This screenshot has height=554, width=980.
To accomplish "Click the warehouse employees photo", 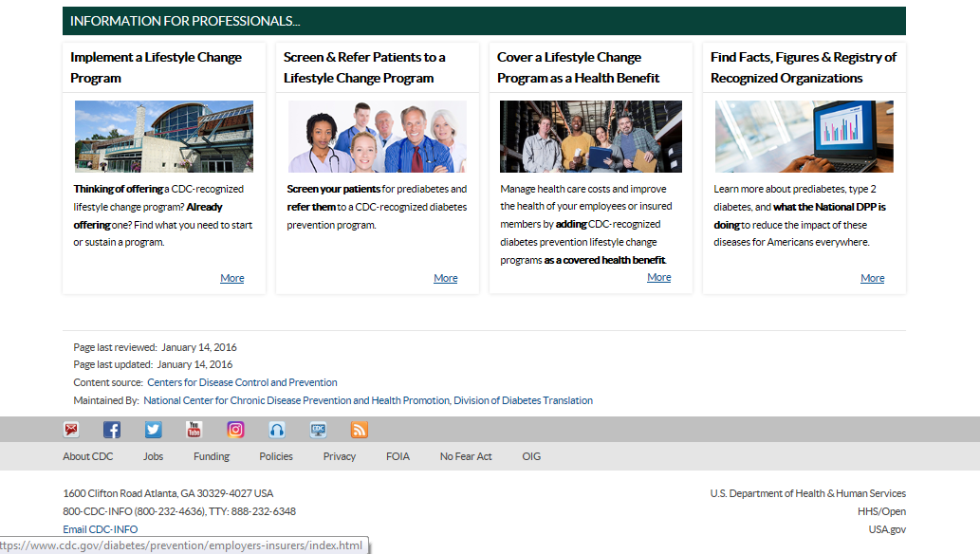I will tap(591, 137).
